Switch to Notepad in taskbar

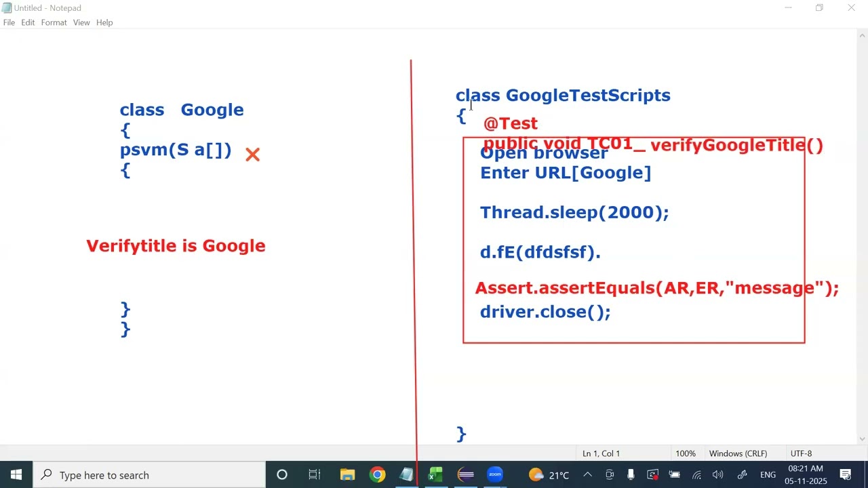(406, 475)
